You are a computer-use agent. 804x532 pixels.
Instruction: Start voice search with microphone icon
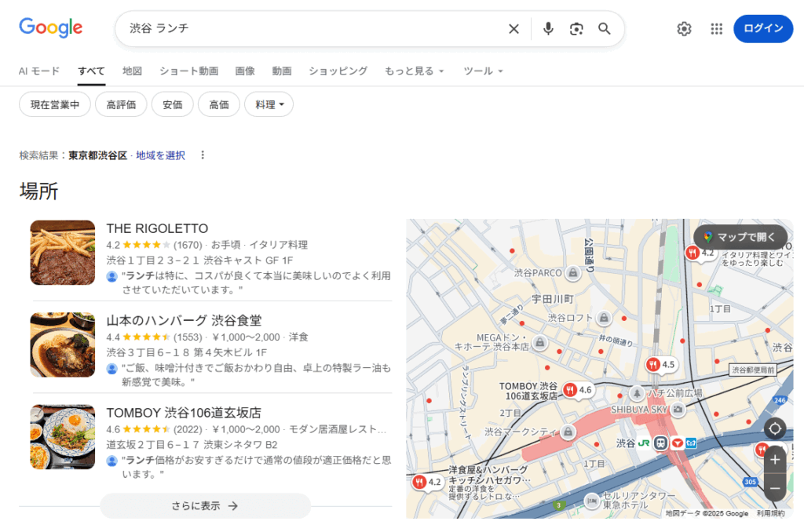tap(548, 29)
